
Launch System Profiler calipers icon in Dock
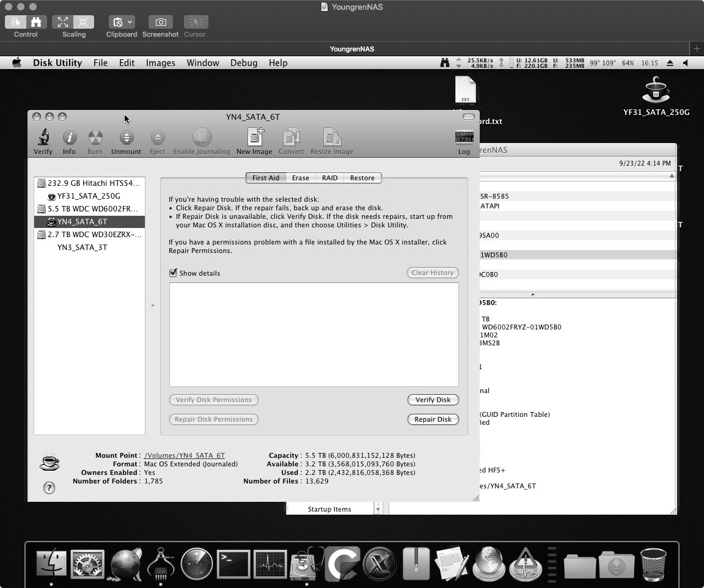[x=160, y=564]
